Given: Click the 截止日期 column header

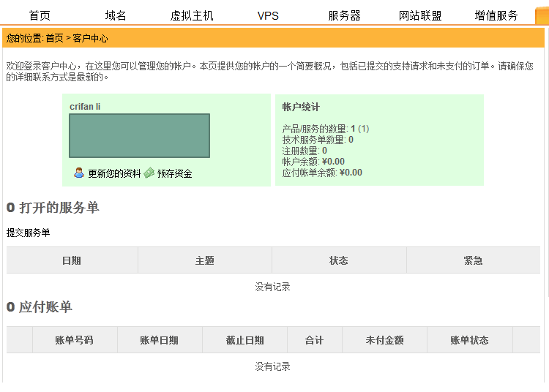Looking at the screenshot, I should point(244,340).
